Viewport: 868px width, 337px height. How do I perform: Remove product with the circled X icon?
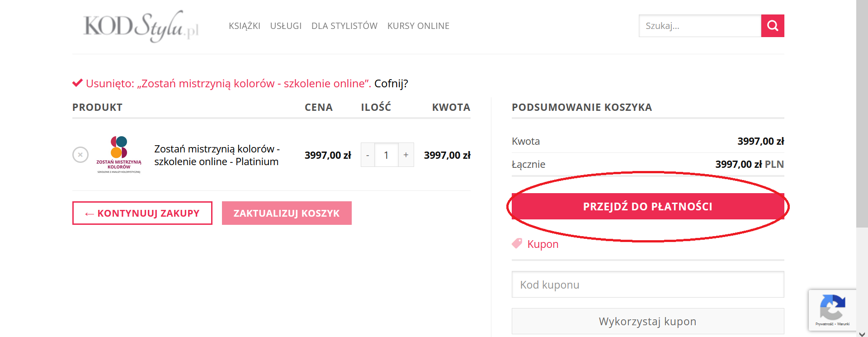click(80, 155)
